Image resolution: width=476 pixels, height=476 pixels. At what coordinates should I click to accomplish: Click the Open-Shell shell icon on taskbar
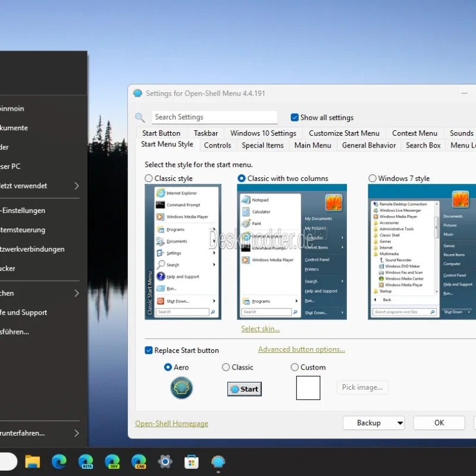click(x=218, y=462)
